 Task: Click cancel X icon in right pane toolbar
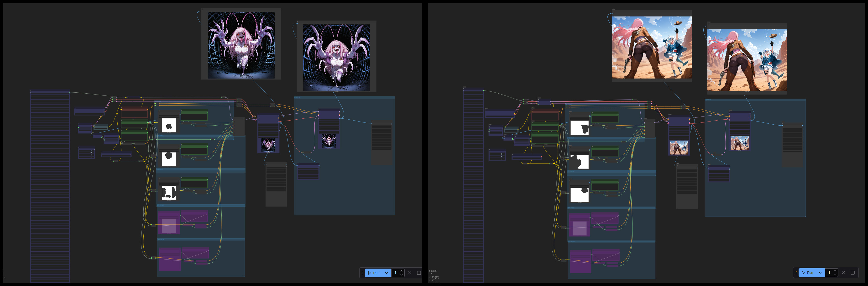click(843, 272)
